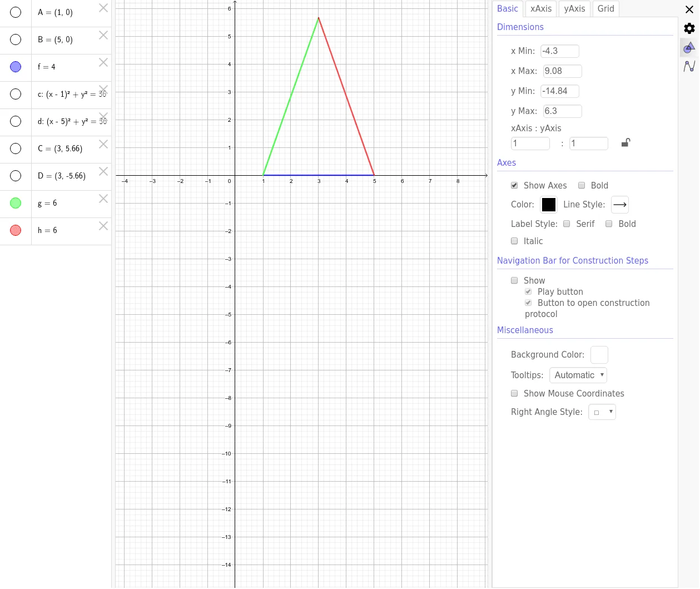Remove circle d using its X icon
700x589 pixels.
click(103, 117)
